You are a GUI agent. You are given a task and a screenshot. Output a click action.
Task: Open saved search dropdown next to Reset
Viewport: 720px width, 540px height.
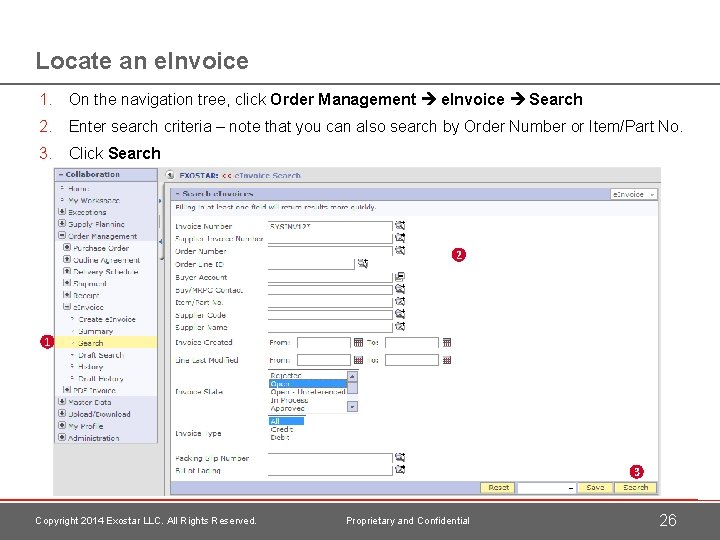pos(547,488)
